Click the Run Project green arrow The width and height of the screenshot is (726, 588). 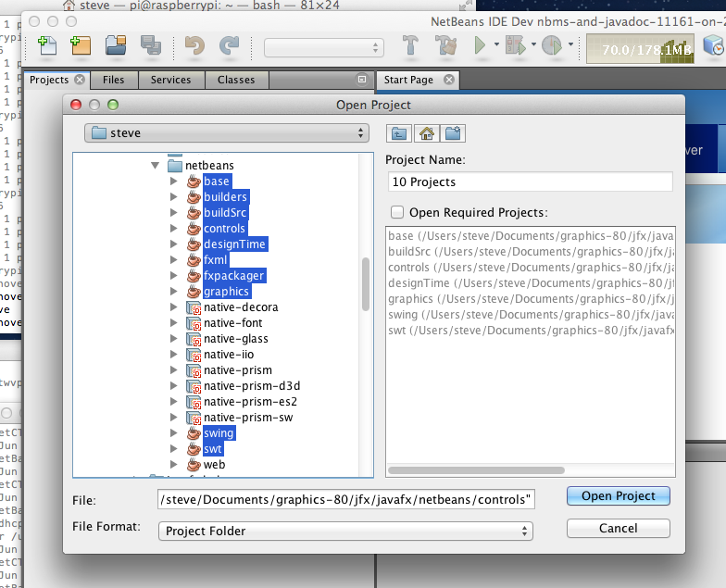pyautogui.click(x=480, y=45)
